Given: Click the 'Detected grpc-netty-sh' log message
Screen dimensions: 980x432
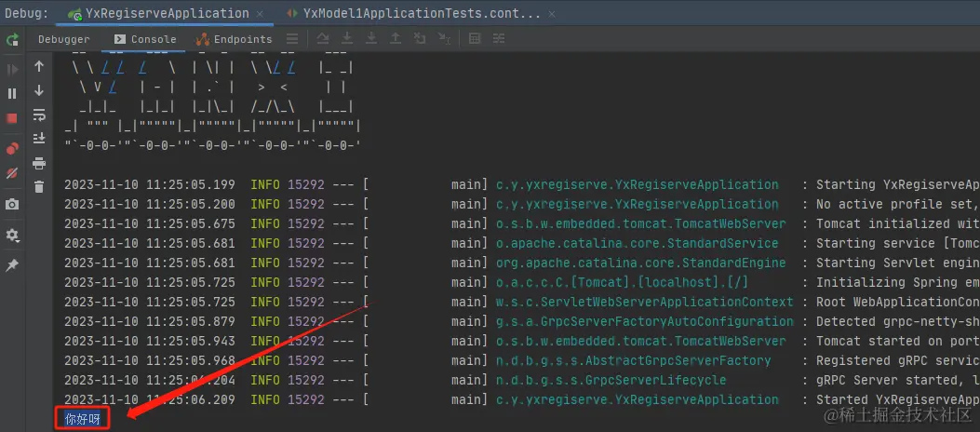Looking at the screenshot, I should coord(898,321).
